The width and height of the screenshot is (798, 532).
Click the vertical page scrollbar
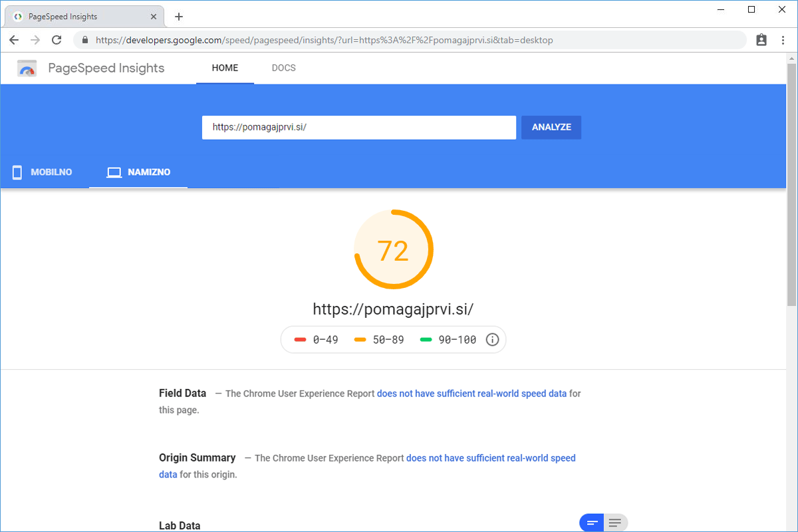pyautogui.click(x=791, y=199)
